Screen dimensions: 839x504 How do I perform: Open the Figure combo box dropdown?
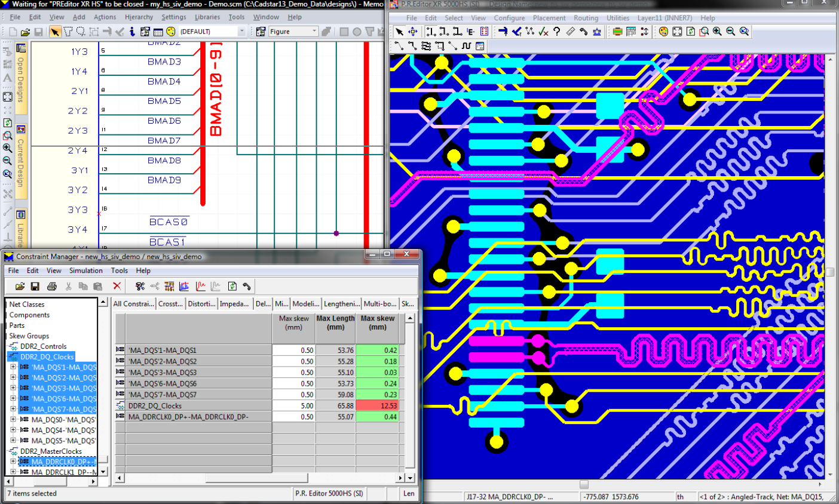pos(315,32)
